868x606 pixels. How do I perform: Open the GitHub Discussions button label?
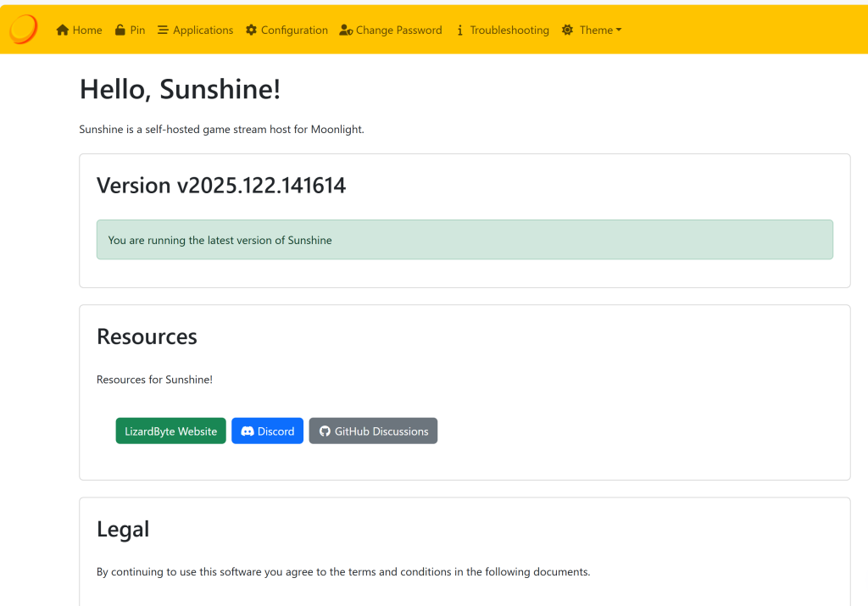tap(381, 431)
